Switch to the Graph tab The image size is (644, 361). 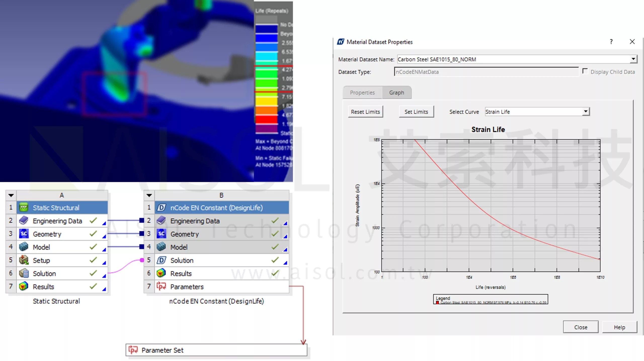pos(396,93)
